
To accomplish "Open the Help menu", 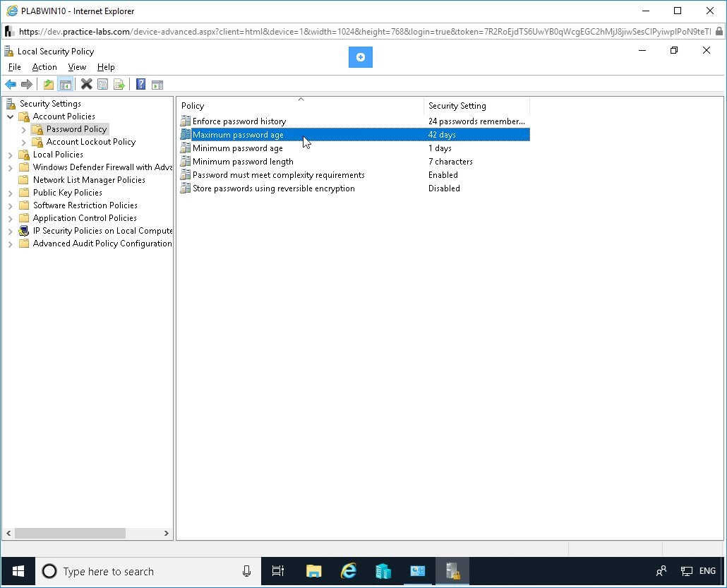I will coord(106,67).
